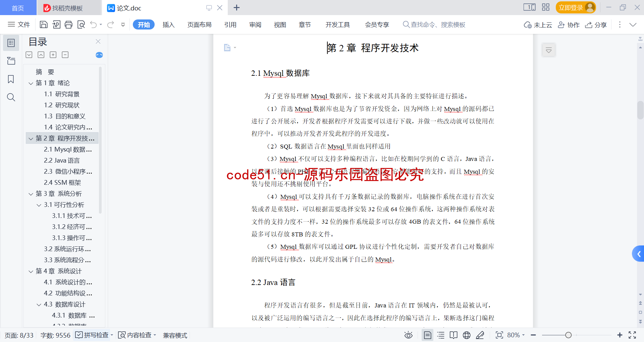Click the search command input field
The height and width of the screenshot is (342, 644).
coord(434,24)
